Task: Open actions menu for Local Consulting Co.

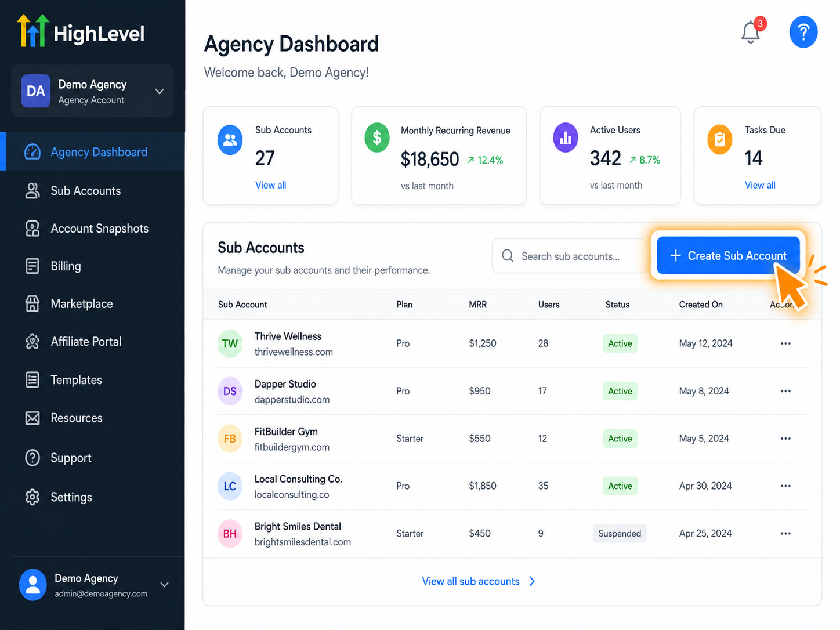Action: pos(785,486)
